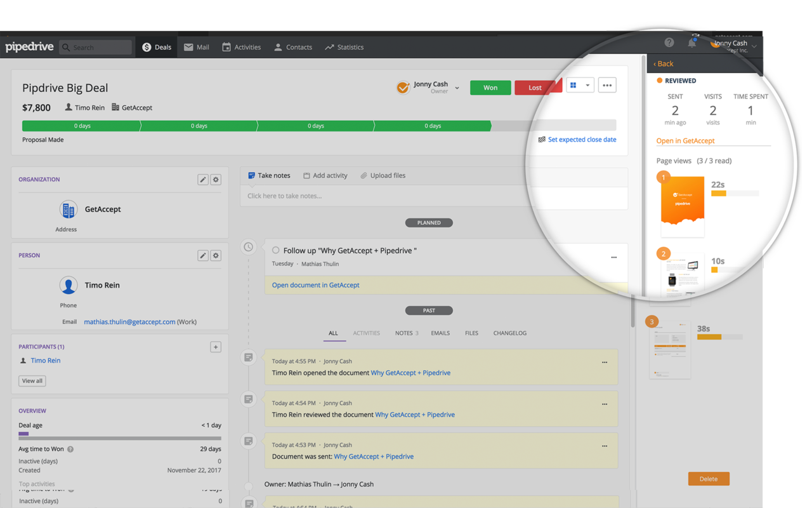Open the deal more options ellipsis
Screen dimensions: 812x508
tap(607, 85)
